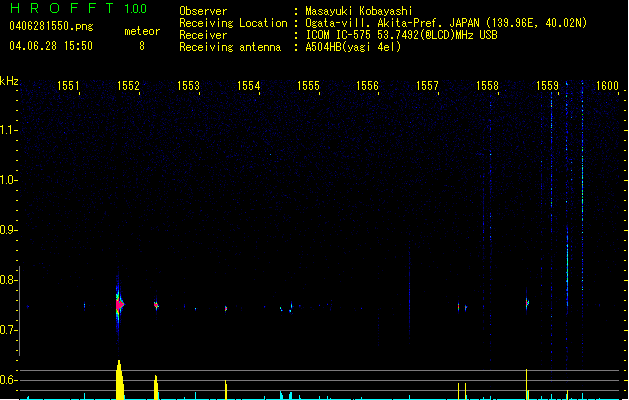Click the 1554 time axis marker
Image resolution: width=629 pixels, height=400 pixels.
[248, 86]
